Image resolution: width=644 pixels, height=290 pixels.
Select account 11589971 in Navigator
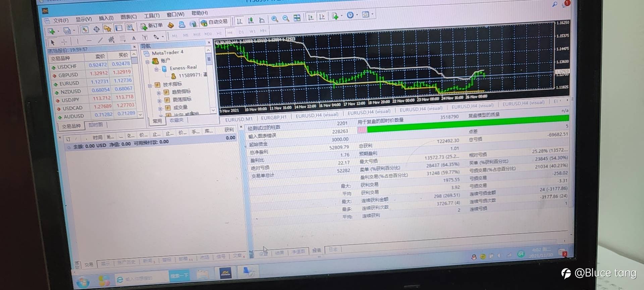pyautogui.click(x=189, y=75)
